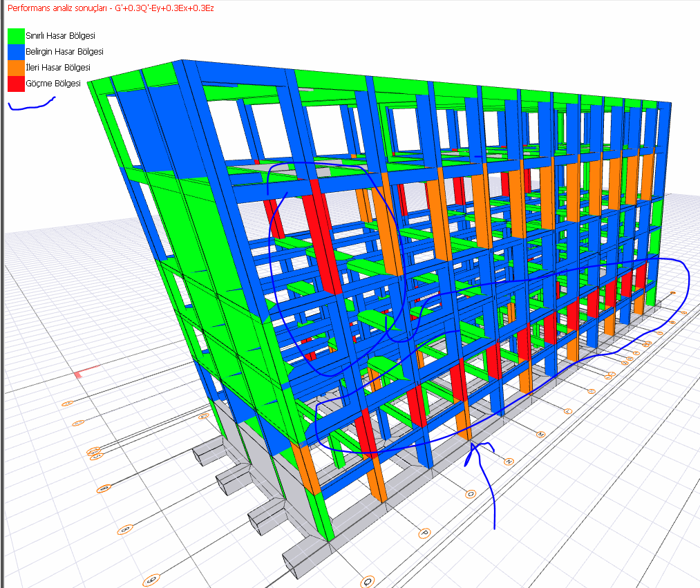700x588 pixels.
Task: Click the 'Göçme Bölgesi' legend label
Action: tap(53, 84)
